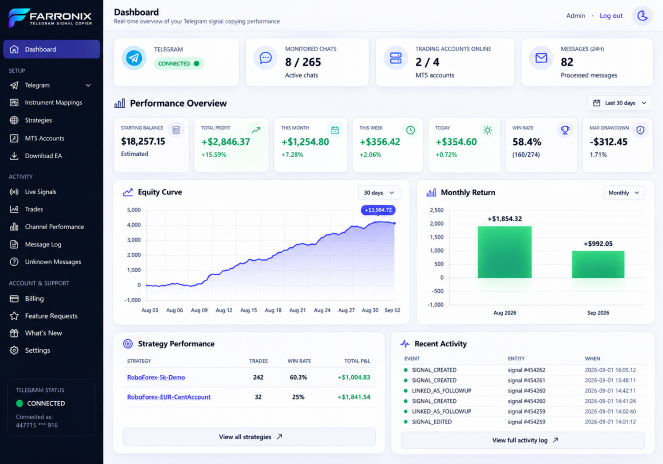The height and width of the screenshot is (464, 663).
Task: Click the Telegram paper plane card icon
Action: pos(134,58)
